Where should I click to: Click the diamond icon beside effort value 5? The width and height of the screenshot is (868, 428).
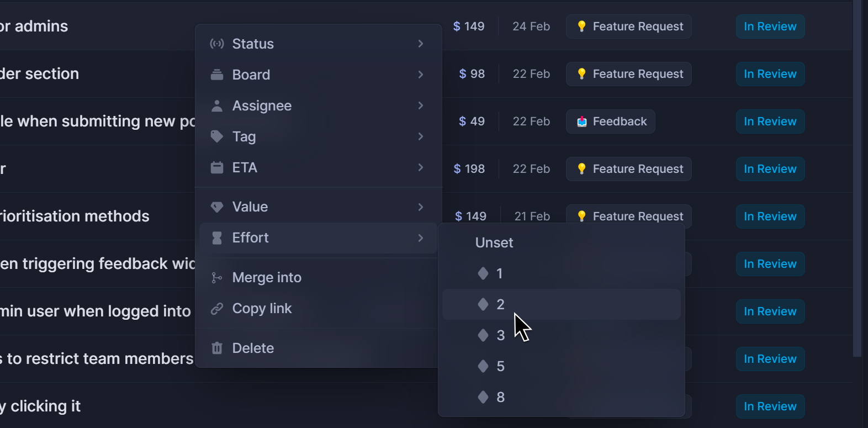(x=483, y=366)
